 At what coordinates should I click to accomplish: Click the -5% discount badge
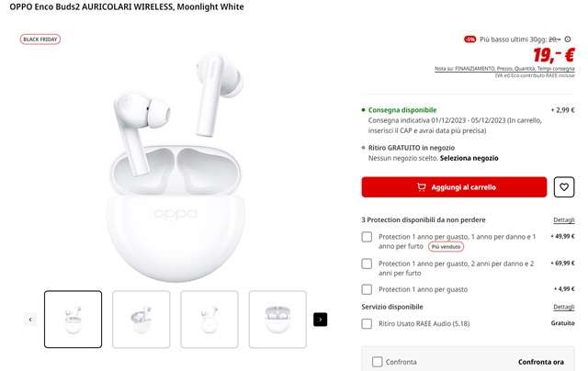[469, 39]
